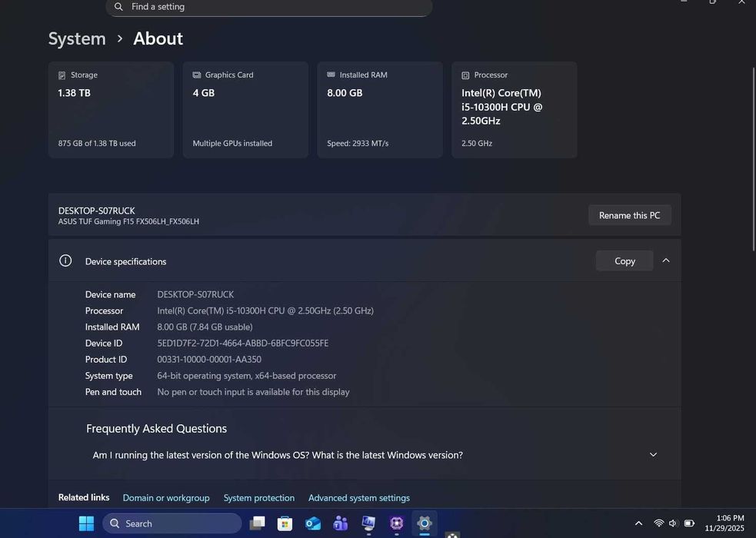Click the vertical scrollbar of the Settings page

[x=754, y=159]
